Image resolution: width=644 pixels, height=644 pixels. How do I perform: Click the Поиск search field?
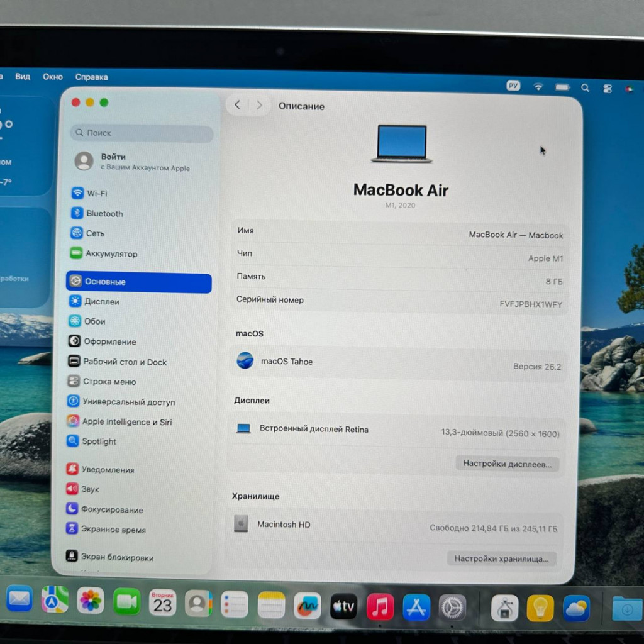coord(142,133)
